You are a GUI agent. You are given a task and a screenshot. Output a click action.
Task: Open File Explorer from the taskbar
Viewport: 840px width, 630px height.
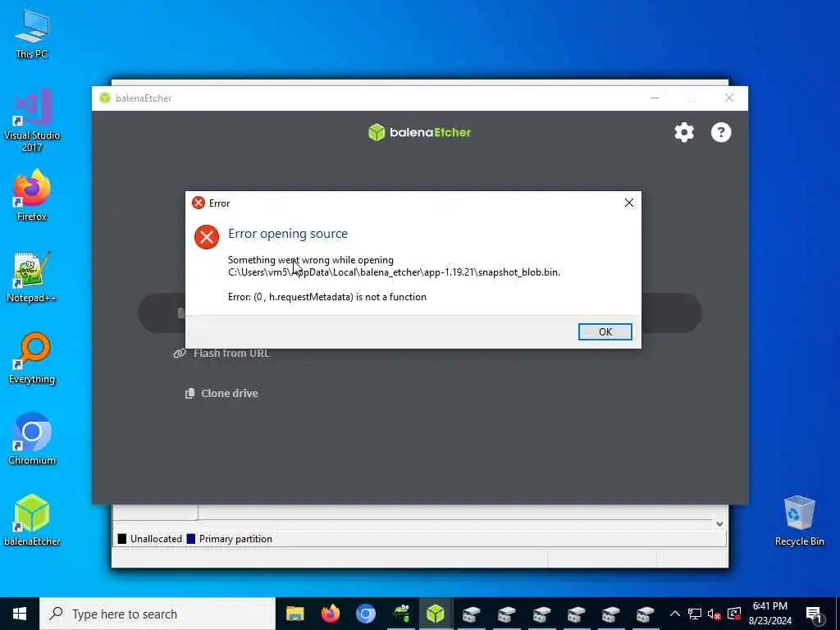(x=295, y=614)
